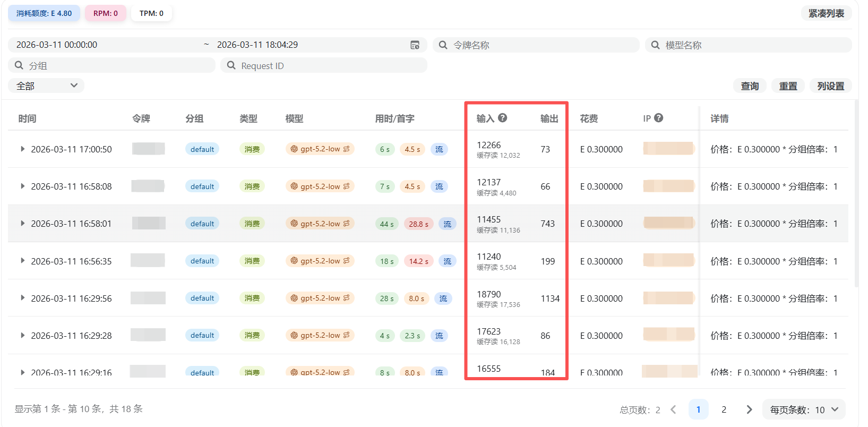
Task: Click the calendar icon in date range field
Action: coord(415,45)
